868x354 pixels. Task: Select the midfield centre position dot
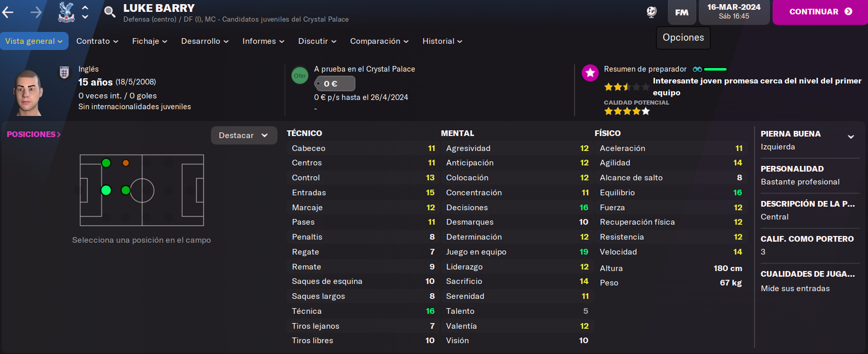coord(125,191)
